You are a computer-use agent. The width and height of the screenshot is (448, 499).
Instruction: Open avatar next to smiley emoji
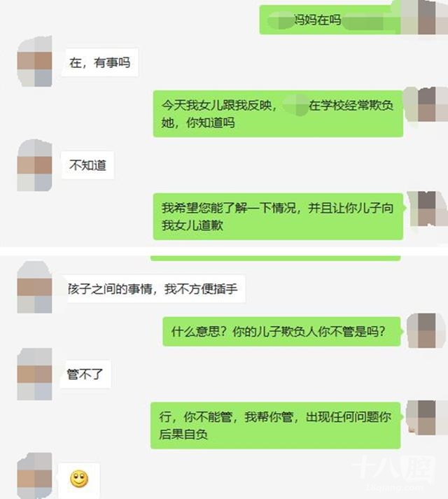[35, 476]
